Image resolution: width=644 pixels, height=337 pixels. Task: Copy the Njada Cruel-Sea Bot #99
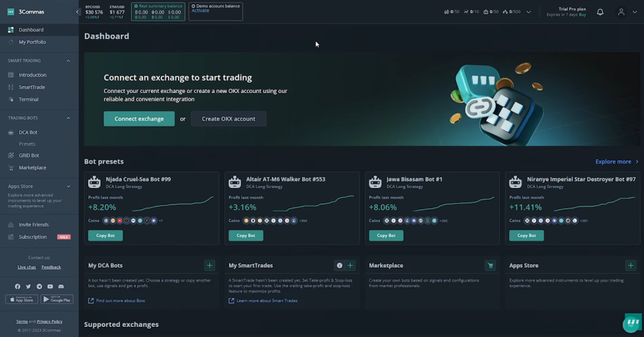pyautogui.click(x=105, y=236)
